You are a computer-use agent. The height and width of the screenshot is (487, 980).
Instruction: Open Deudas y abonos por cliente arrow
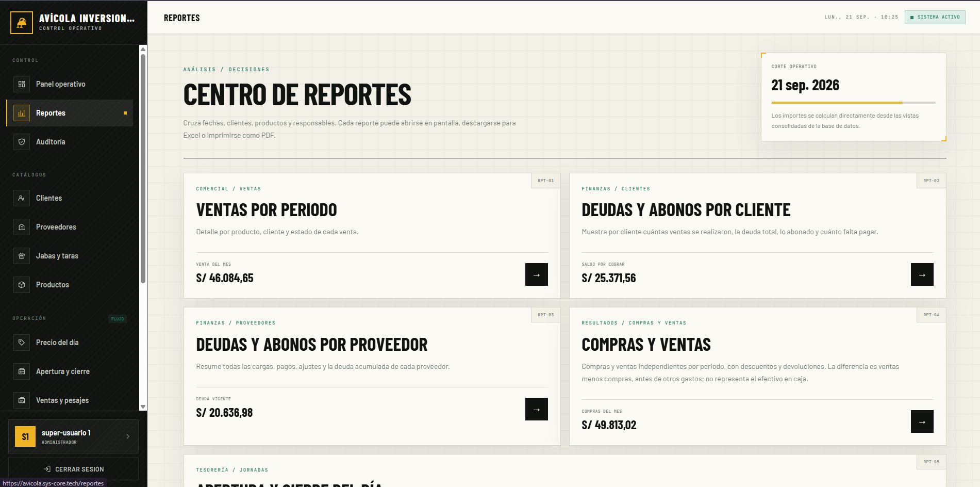coord(922,274)
